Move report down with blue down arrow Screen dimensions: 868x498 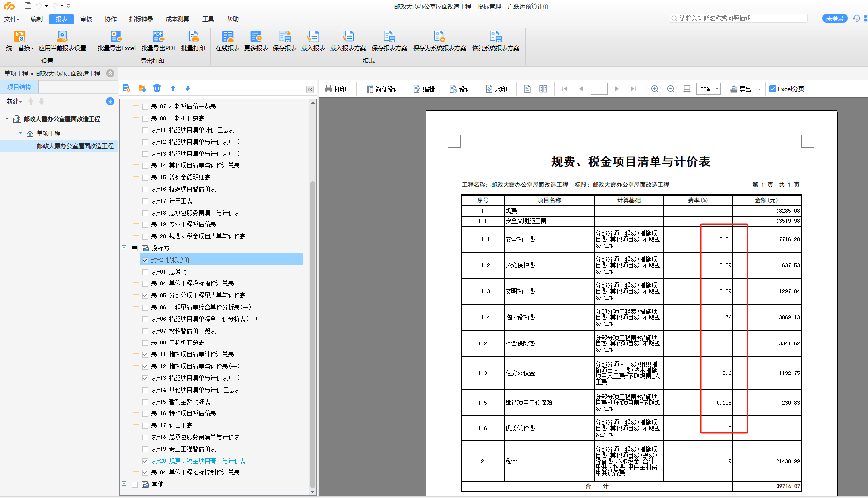click(x=187, y=88)
